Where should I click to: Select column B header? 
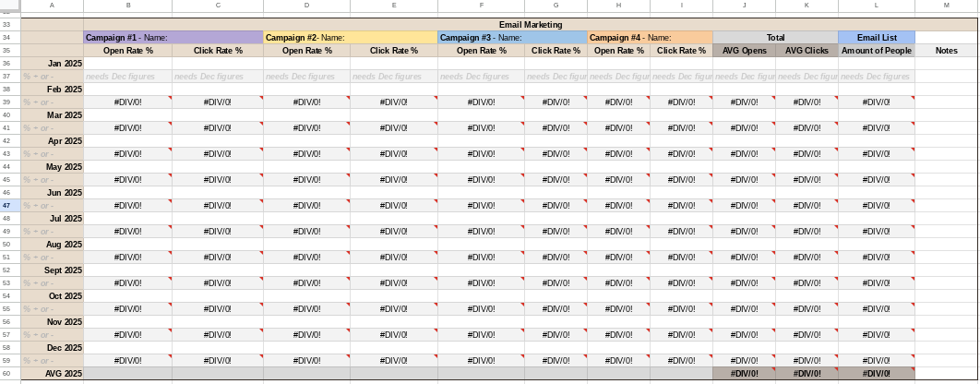pyautogui.click(x=128, y=5)
